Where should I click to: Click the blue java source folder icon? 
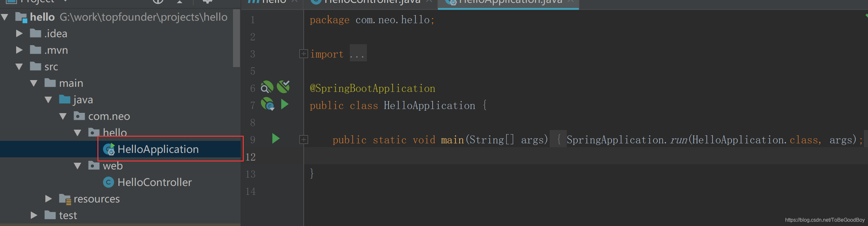tap(65, 99)
